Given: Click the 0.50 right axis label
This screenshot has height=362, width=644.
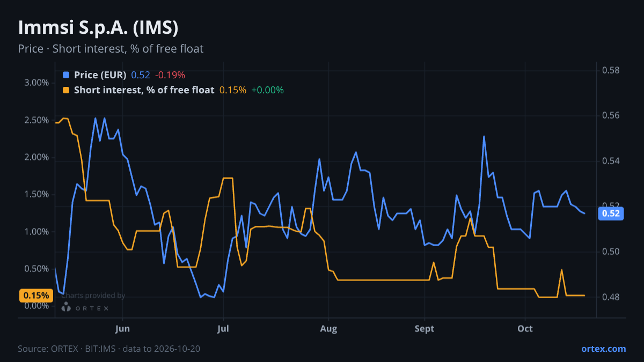Looking at the screenshot, I should [x=611, y=252].
